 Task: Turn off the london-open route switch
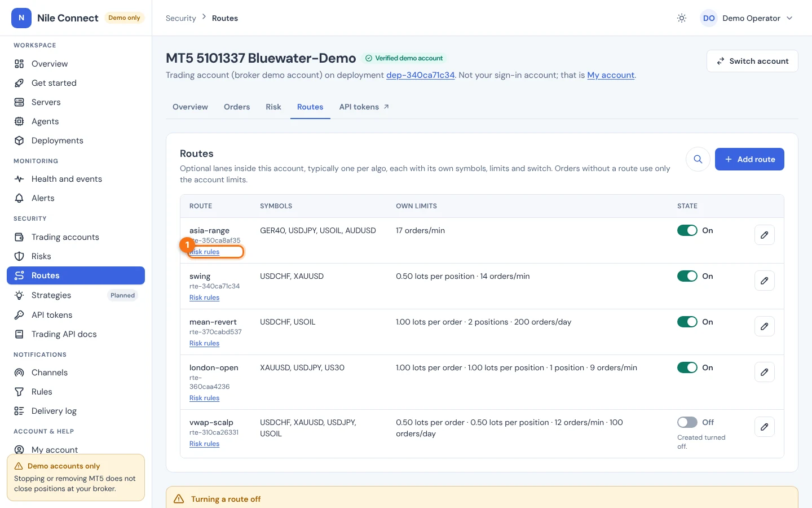687,367
